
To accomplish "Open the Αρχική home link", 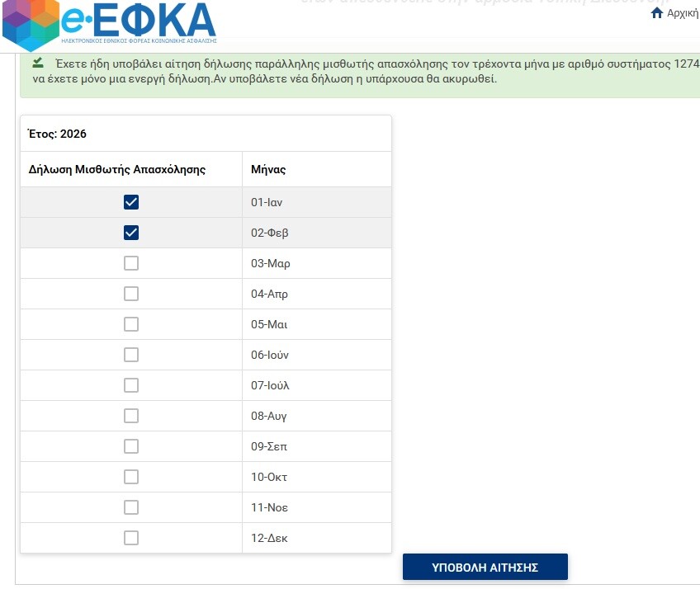I will (x=682, y=14).
